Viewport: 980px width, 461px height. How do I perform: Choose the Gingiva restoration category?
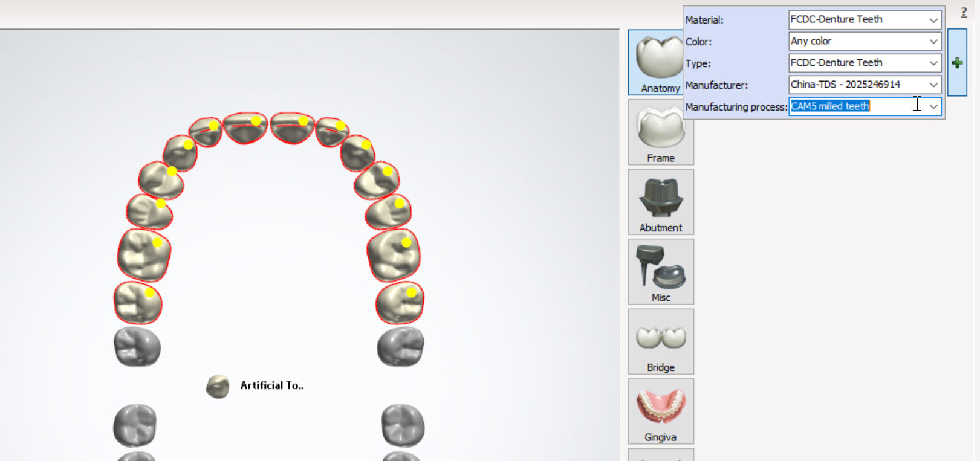point(661,411)
